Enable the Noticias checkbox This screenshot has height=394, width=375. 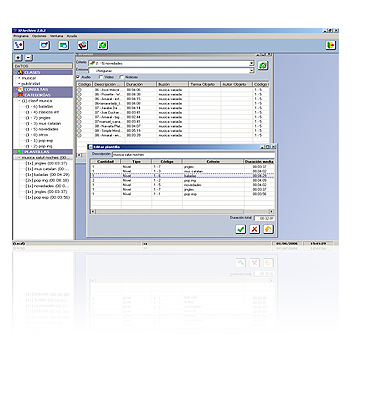coord(122,77)
